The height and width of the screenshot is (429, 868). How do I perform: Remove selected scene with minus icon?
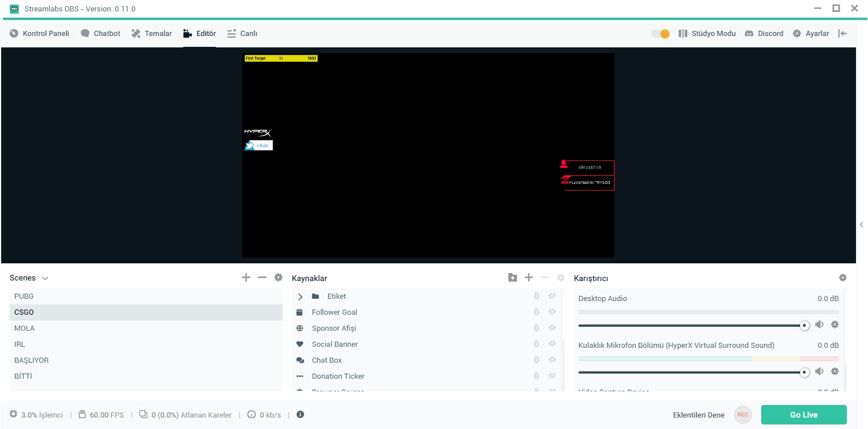coord(262,278)
